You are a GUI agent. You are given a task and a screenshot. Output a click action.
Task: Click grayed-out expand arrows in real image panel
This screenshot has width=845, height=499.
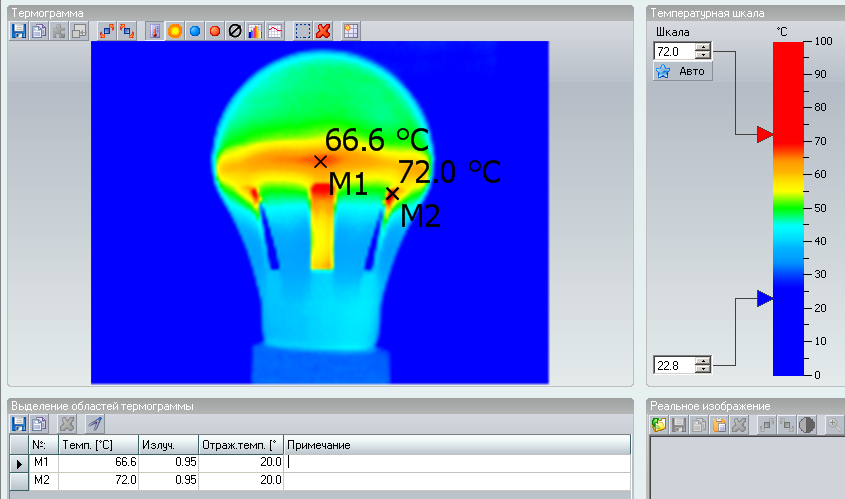767,425
